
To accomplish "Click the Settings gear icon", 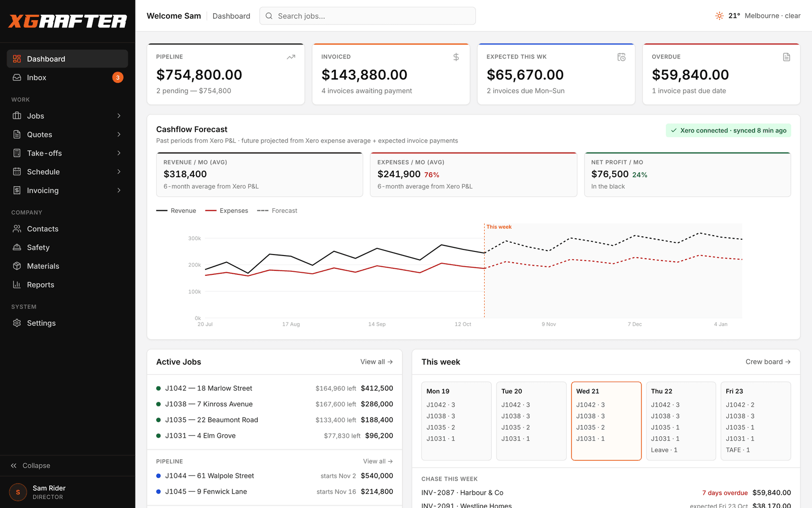I will click(x=17, y=323).
